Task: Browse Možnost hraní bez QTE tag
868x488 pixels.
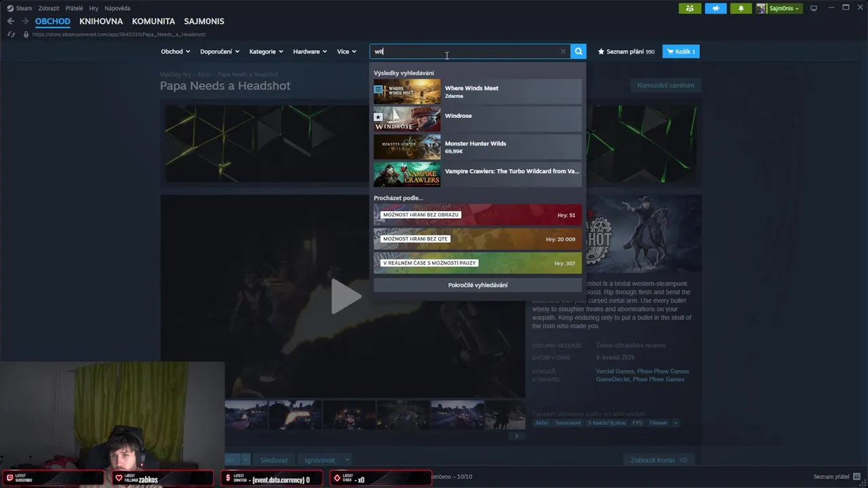Action: [477, 239]
